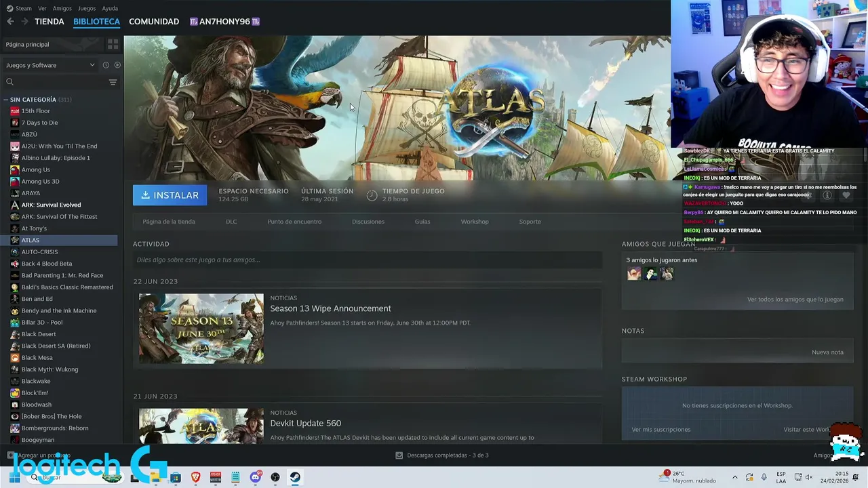This screenshot has height=488, width=868.
Task: Go to COMUNIDAD tab
Action: (x=154, y=22)
